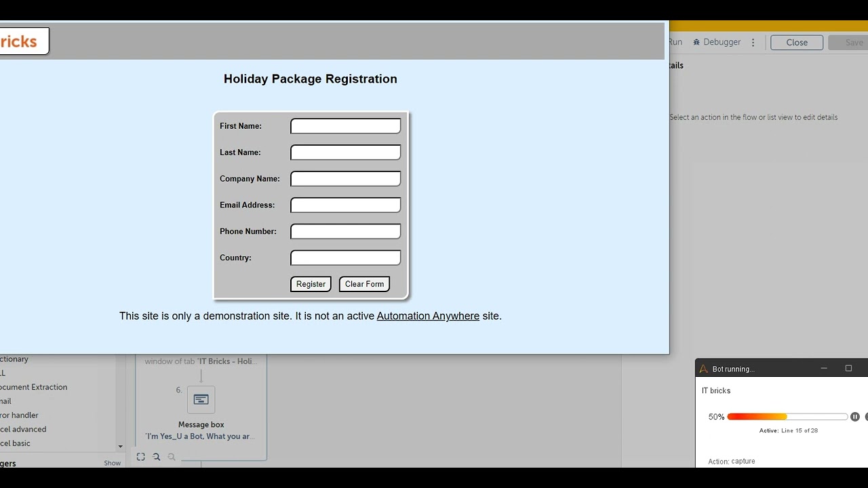Click the Register button

pyautogui.click(x=311, y=284)
